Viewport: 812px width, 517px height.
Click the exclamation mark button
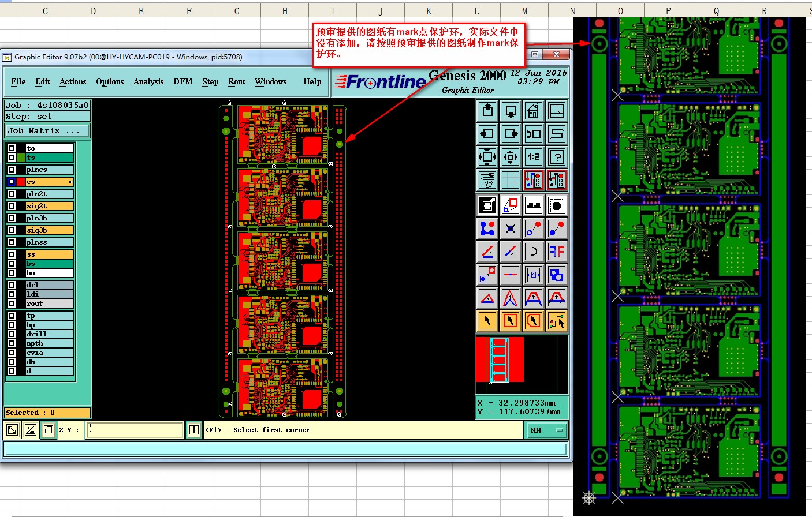[194, 430]
